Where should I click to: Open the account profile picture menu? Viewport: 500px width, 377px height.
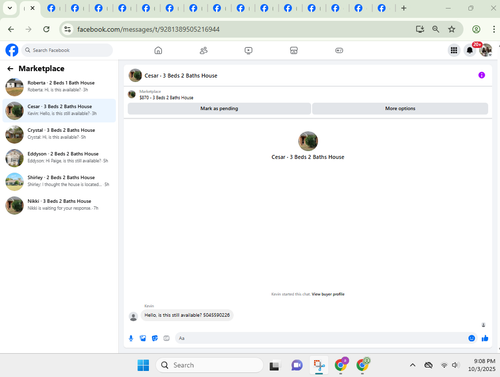point(486,50)
